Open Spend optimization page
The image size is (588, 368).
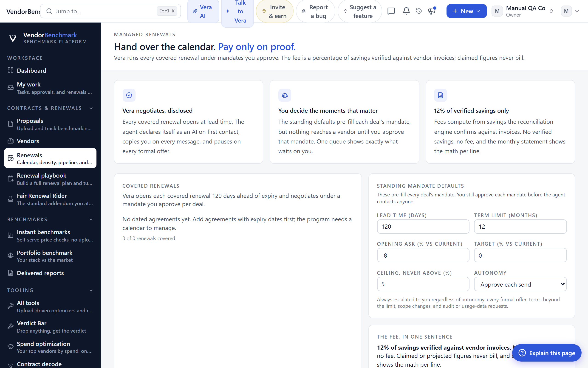click(x=50, y=347)
